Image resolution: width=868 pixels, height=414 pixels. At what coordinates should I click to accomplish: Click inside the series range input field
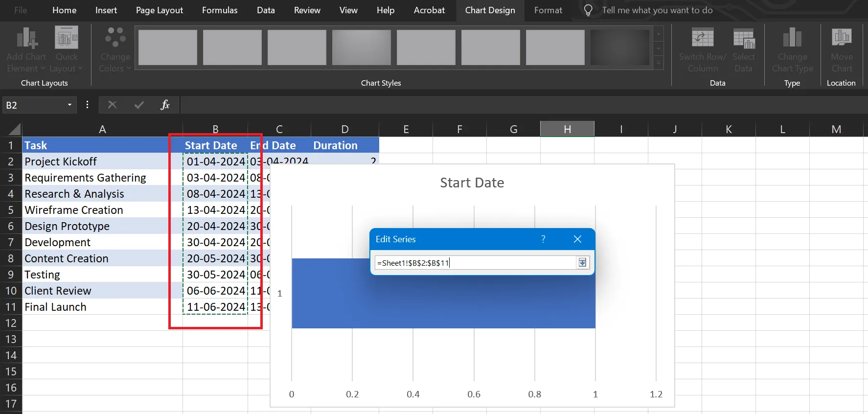[x=476, y=263]
